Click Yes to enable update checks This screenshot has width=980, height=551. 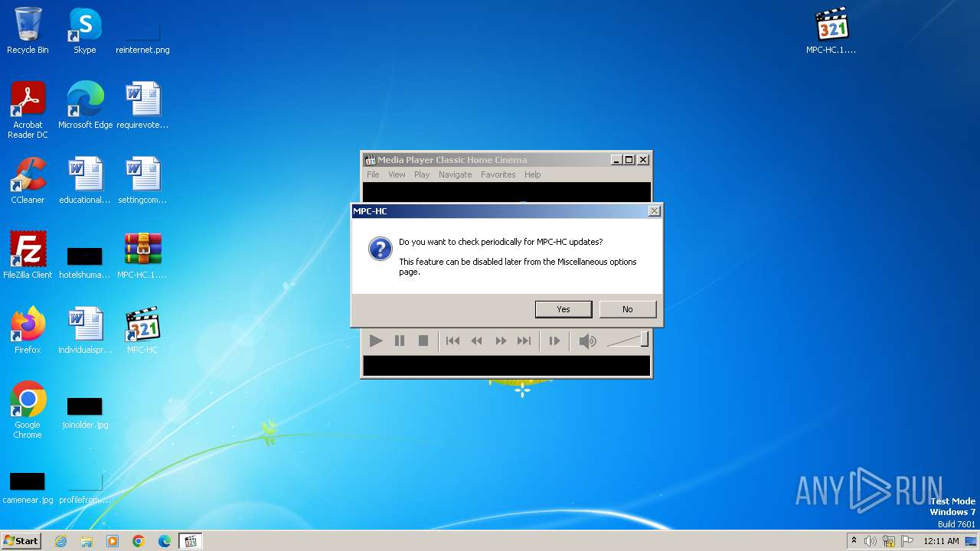click(563, 309)
